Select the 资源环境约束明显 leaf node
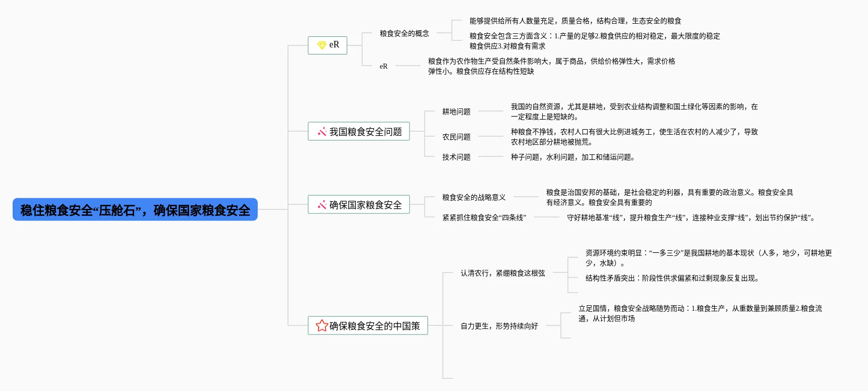The width and height of the screenshot is (868, 391). tap(708, 258)
